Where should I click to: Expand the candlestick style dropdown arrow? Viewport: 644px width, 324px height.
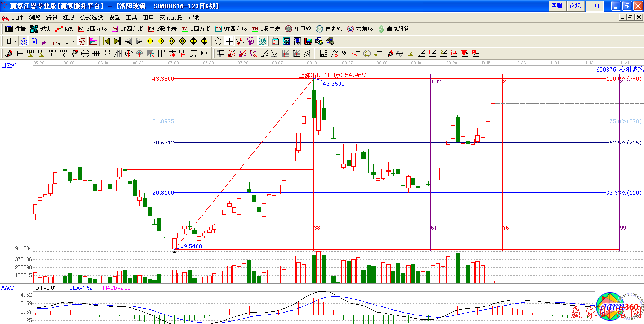pos(73,41)
